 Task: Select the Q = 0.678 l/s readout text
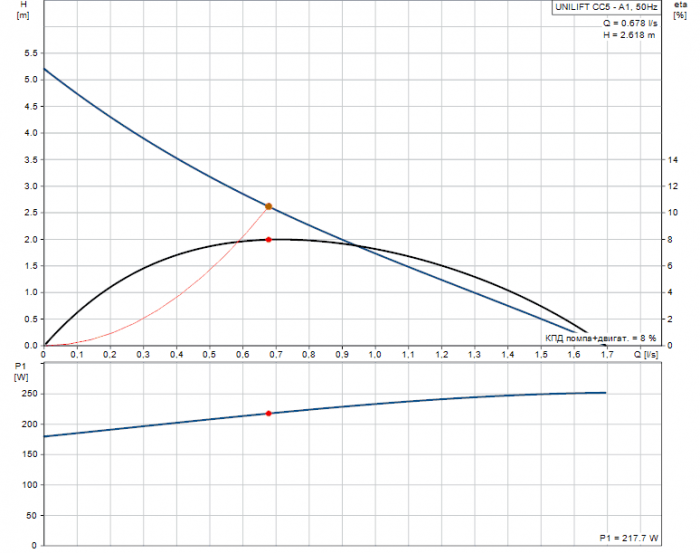629,22
